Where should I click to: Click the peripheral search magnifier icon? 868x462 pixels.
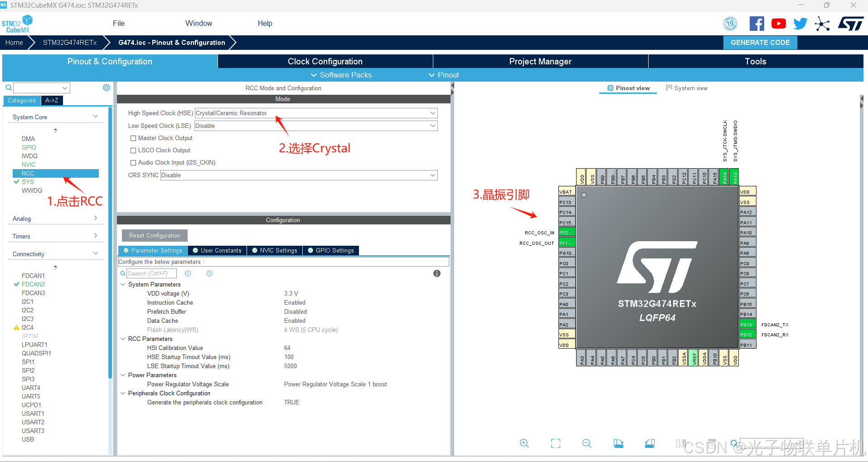[x=8, y=88]
